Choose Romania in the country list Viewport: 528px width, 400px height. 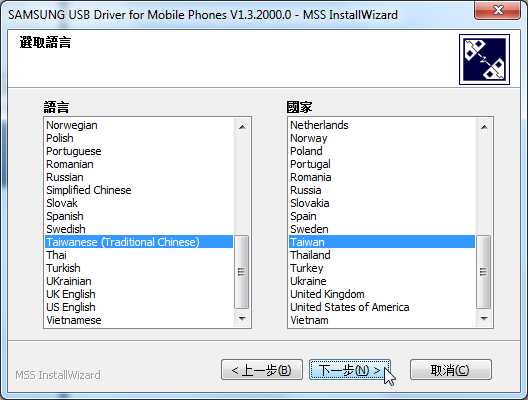[382, 177]
